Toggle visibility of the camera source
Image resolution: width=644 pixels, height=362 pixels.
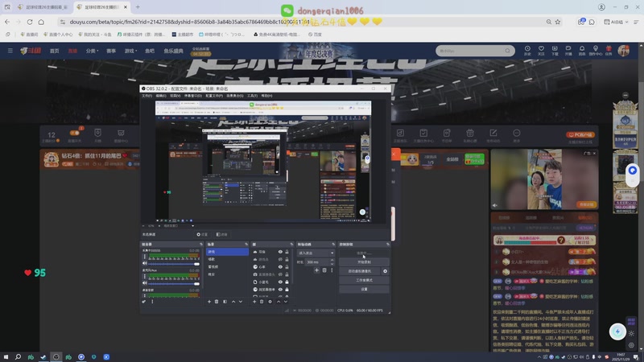click(x=280, y=274)
